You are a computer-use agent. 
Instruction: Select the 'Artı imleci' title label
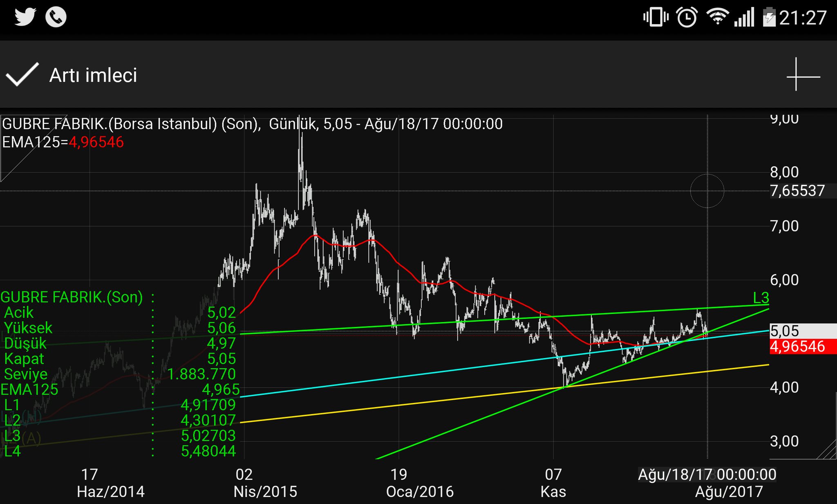tap(93, 75)
